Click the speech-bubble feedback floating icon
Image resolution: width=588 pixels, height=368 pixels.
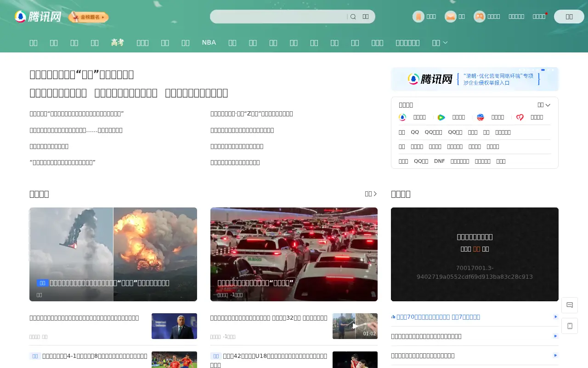click(570, 305)
